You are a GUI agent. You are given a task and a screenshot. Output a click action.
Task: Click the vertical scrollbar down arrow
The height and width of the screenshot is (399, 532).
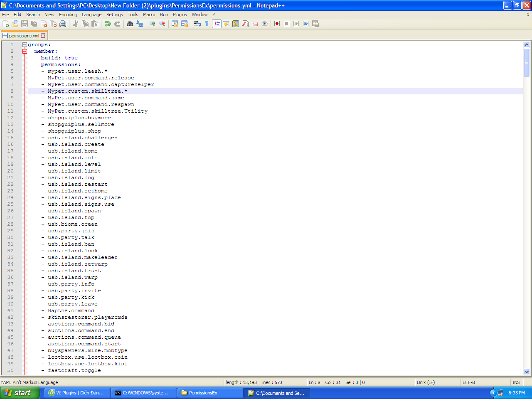coord(527,372)
